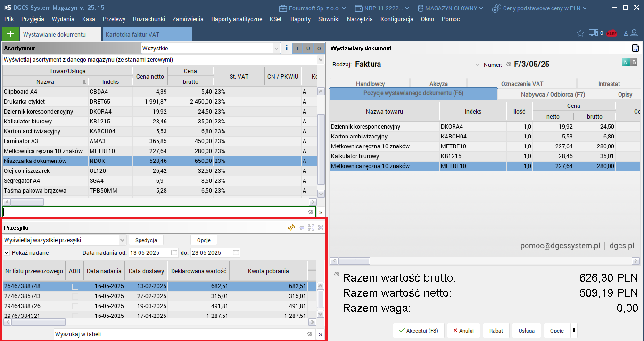Open the KSeF menu
This screenshot has height=341, width=644.
(276, 19)
